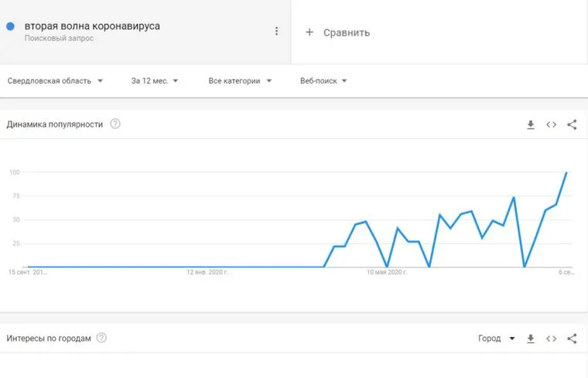
Task: Click the 10 мая 2020 г. date label on chart
Action: [x=387, y=272]
